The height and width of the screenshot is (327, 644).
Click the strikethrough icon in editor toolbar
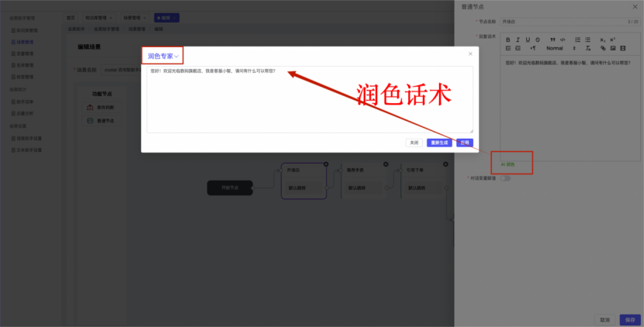(538, 40)
